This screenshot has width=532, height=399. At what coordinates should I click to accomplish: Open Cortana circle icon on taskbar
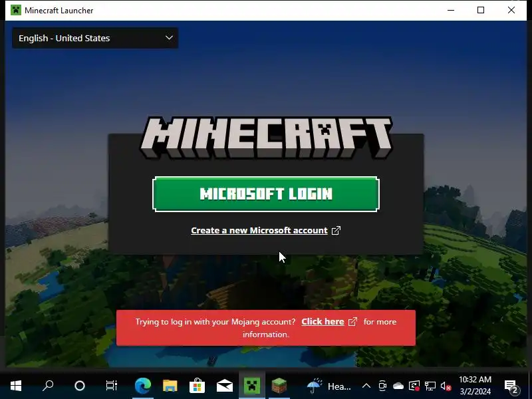coord(80,386)
